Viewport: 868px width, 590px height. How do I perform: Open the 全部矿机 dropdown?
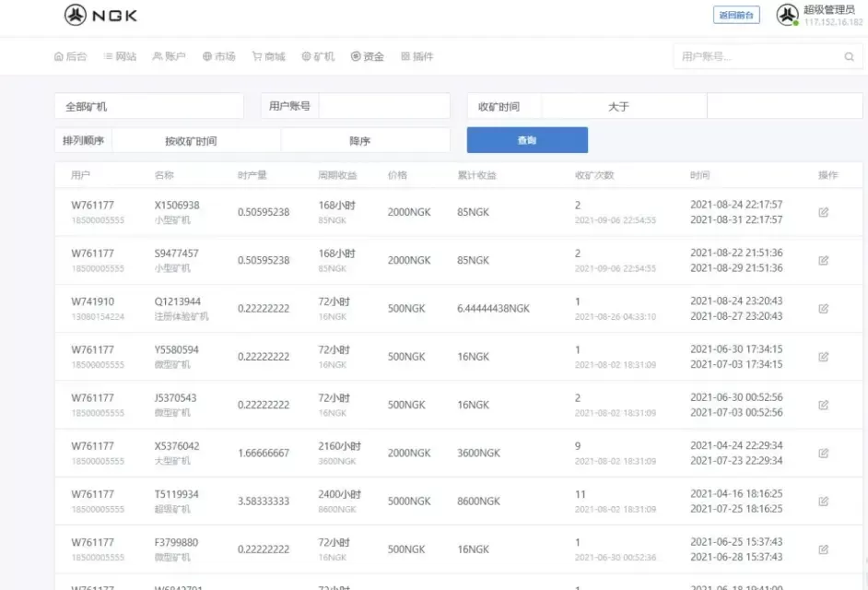[149, 106]
